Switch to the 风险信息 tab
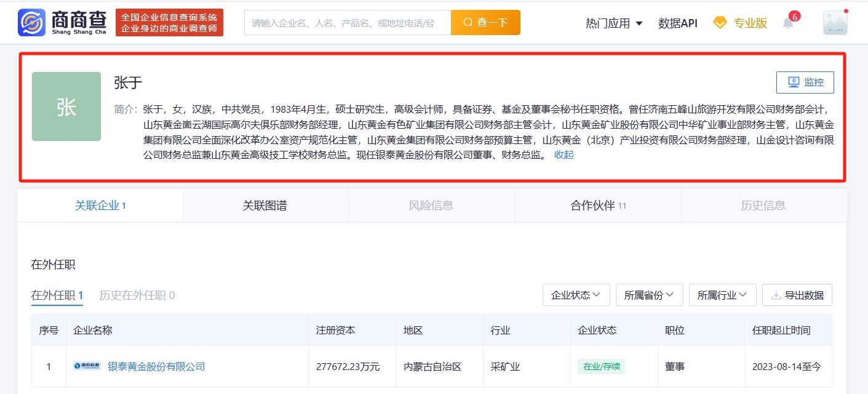Image resolution: width=868 pixels, height=394 pixels. (x=431, y=206)
